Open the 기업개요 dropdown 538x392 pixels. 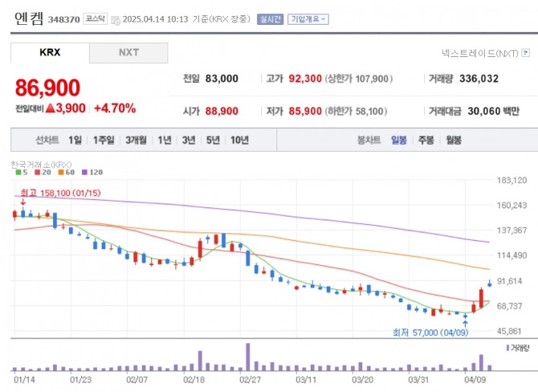(308, 19)
